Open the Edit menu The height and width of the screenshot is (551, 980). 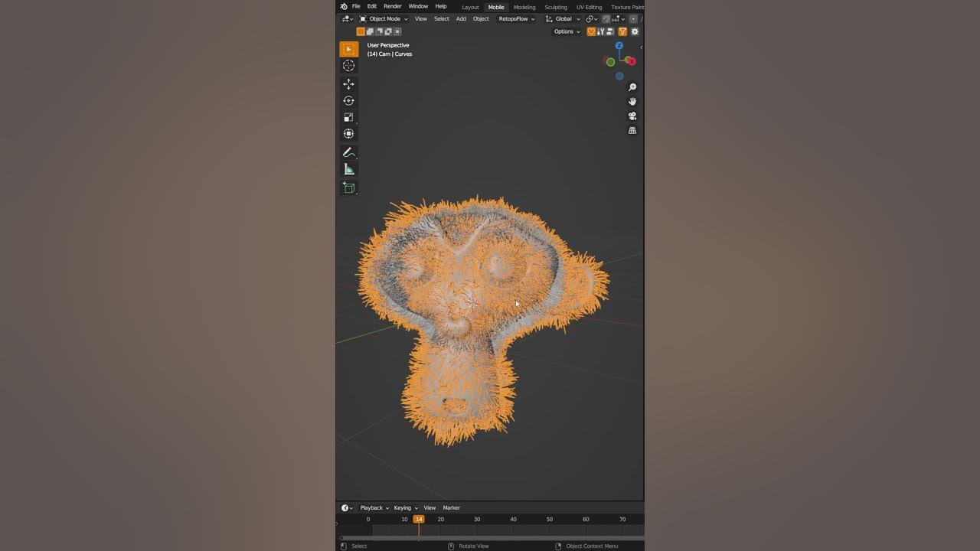371,6
